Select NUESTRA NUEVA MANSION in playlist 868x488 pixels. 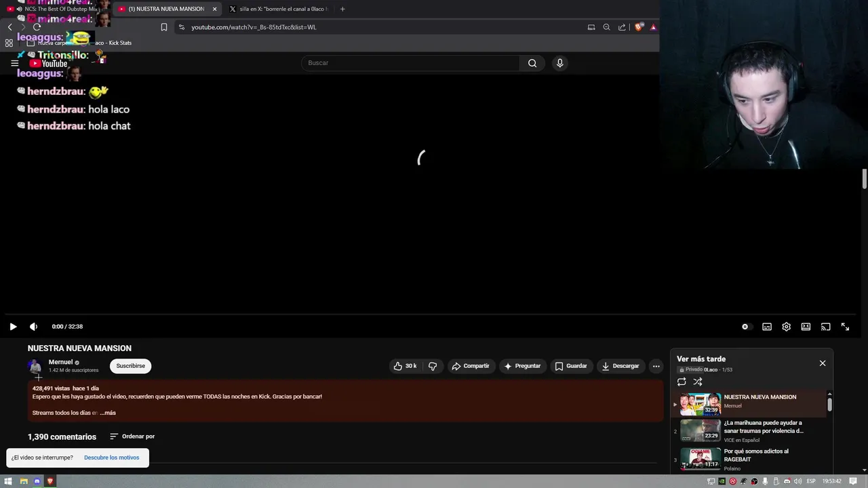(x=749, y=404)
